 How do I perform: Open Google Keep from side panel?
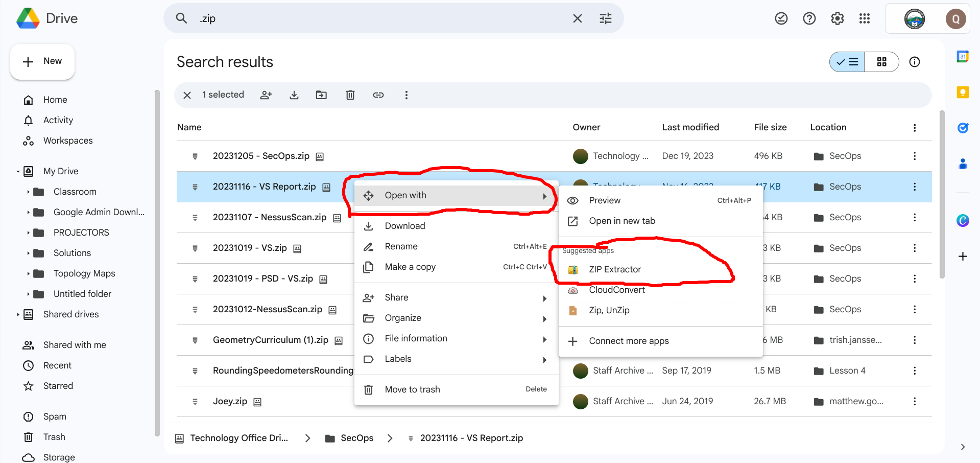tap(963, 92)
